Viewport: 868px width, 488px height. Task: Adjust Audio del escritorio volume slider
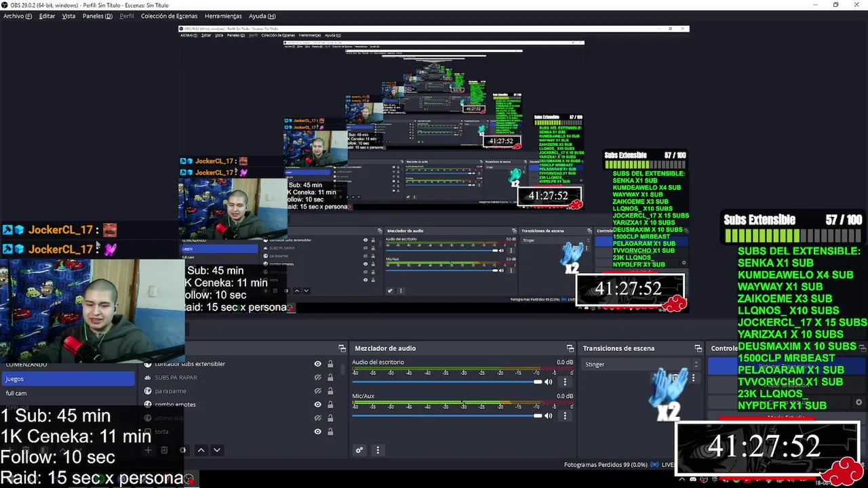click(448, 382)
